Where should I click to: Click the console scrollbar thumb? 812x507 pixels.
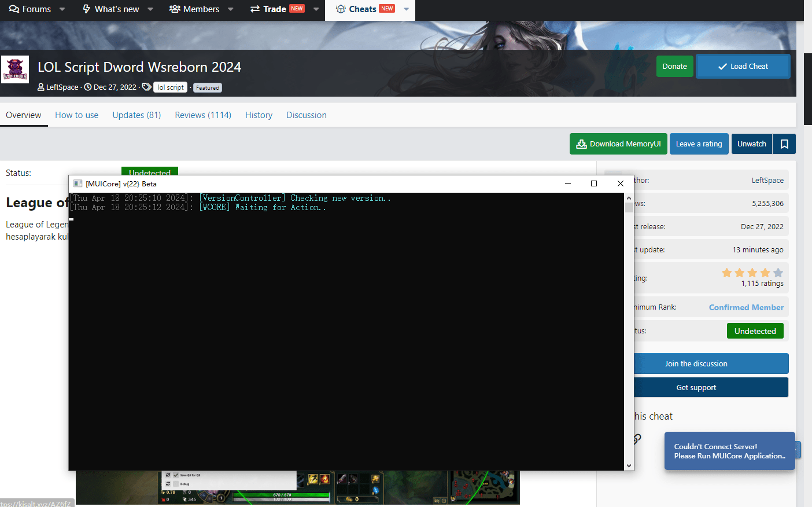point(629,208)
